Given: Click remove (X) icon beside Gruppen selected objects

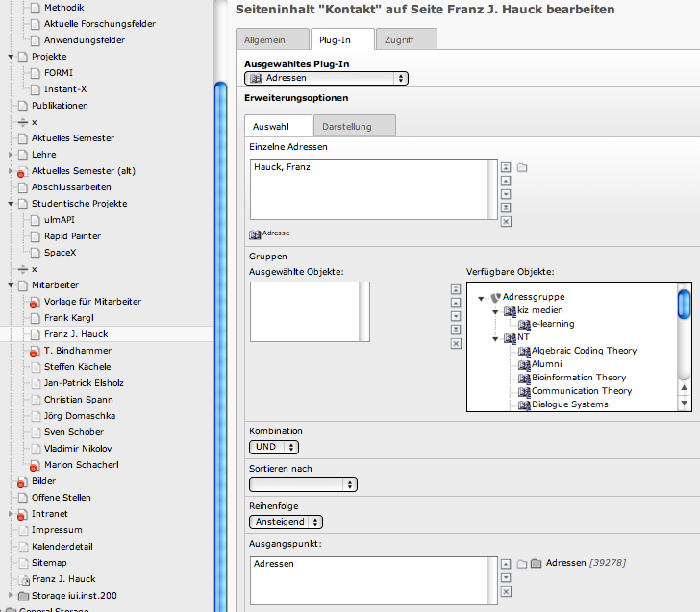Looking at the screenshot, I should tap(456, 343).
